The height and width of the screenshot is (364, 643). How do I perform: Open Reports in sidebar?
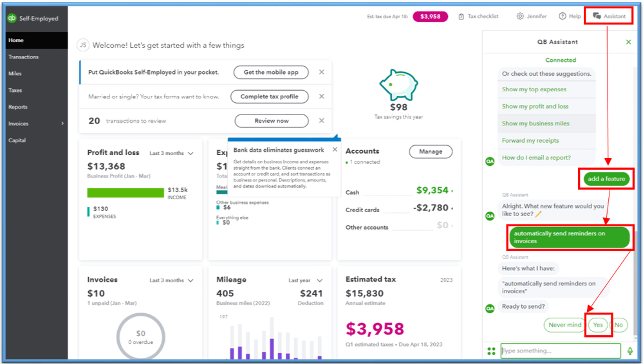[37, 107]
